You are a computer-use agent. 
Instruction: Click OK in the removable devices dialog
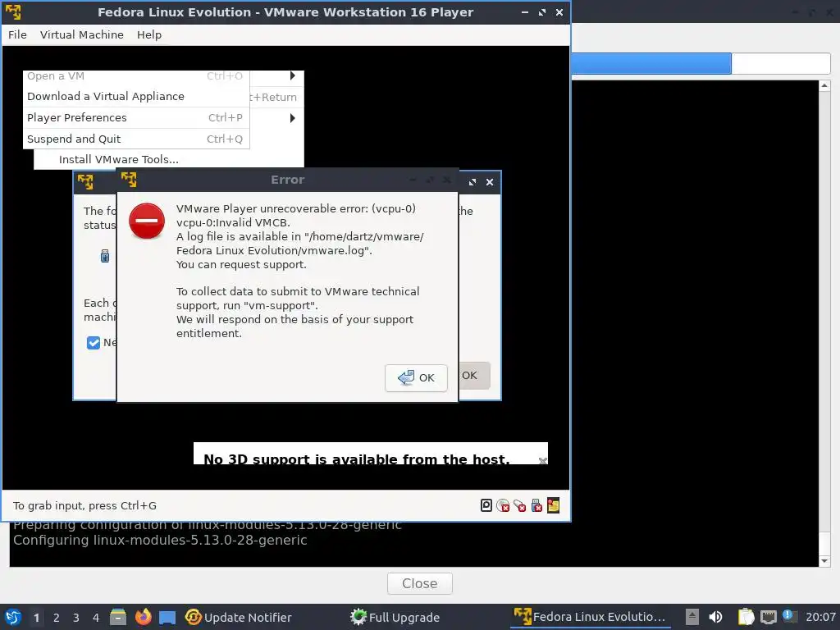(473, 376)
